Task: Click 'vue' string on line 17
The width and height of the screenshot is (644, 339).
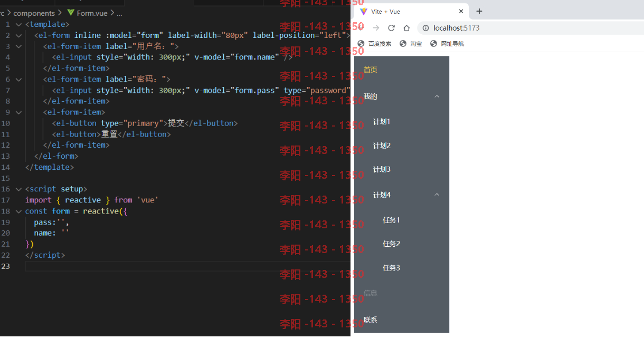Action: 148,200
